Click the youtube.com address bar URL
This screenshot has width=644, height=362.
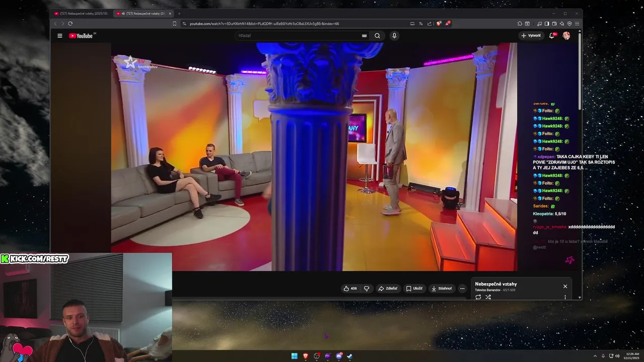264,24
